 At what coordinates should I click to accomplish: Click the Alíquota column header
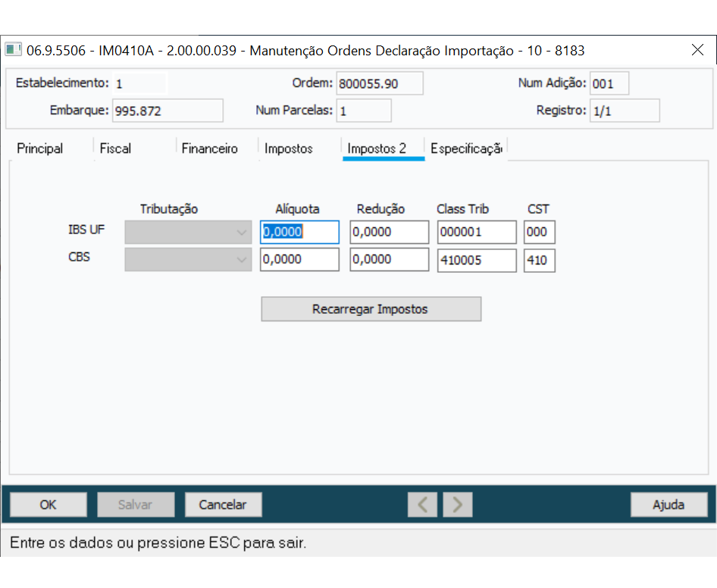pos(297,209)
